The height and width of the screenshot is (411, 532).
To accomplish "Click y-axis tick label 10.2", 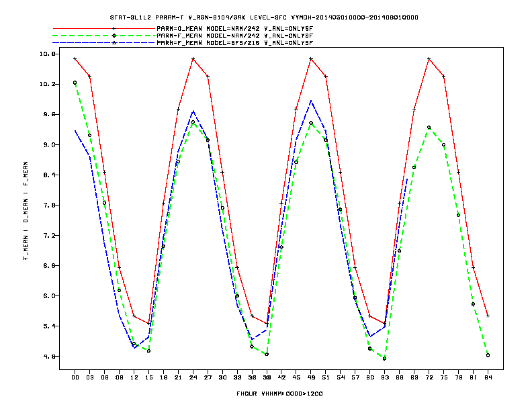I will 48,84.
